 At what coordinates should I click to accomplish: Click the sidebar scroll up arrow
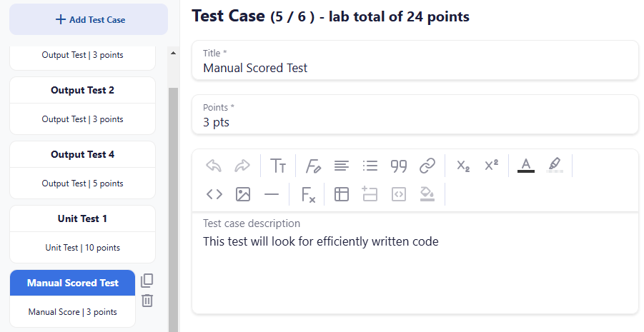point(173,53)
